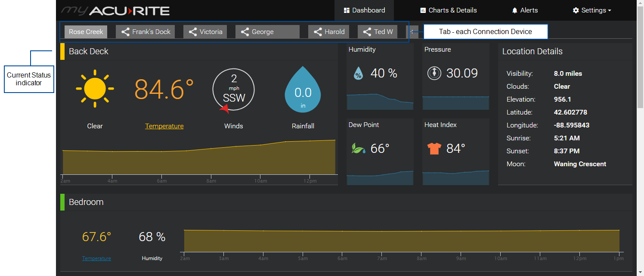Image resolution: width=644 pixels, height=276 pixels.
Task: Switch to Frank's Dock shared tab
Action: tap(146, 32)
